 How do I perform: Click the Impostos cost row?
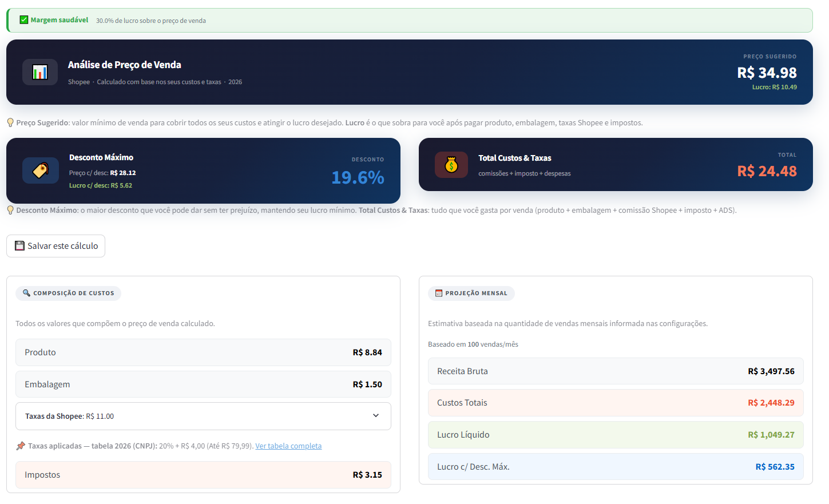(x=203, y=475)
